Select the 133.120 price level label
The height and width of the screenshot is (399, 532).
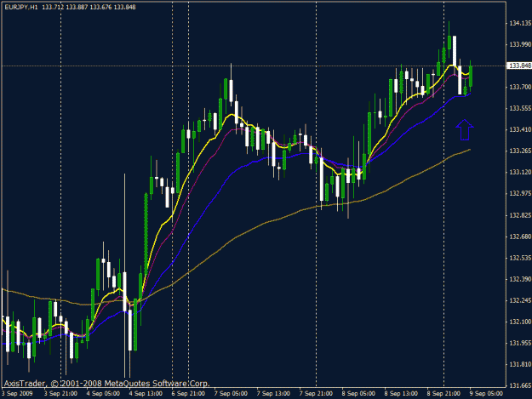click(520, 173)
